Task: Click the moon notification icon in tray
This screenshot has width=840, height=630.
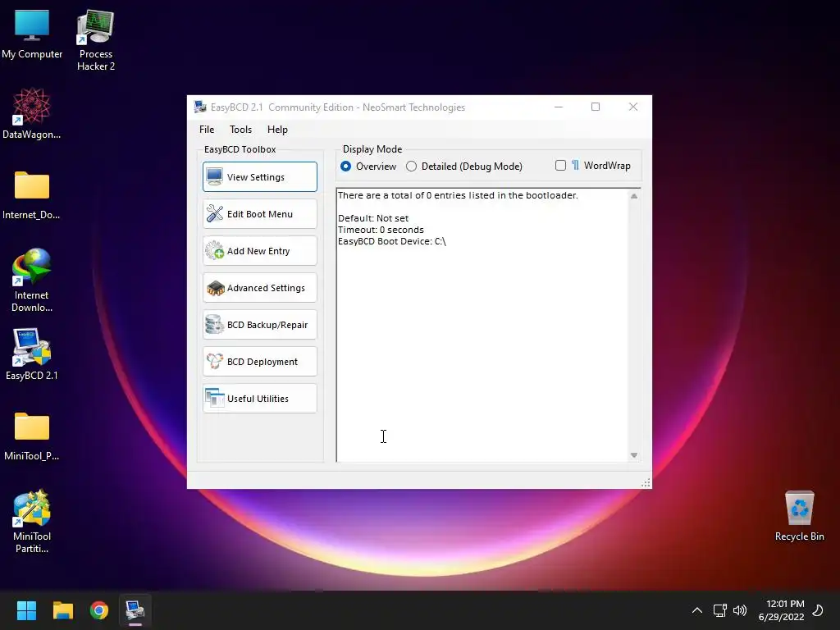Action: click(x=818, y=610)
